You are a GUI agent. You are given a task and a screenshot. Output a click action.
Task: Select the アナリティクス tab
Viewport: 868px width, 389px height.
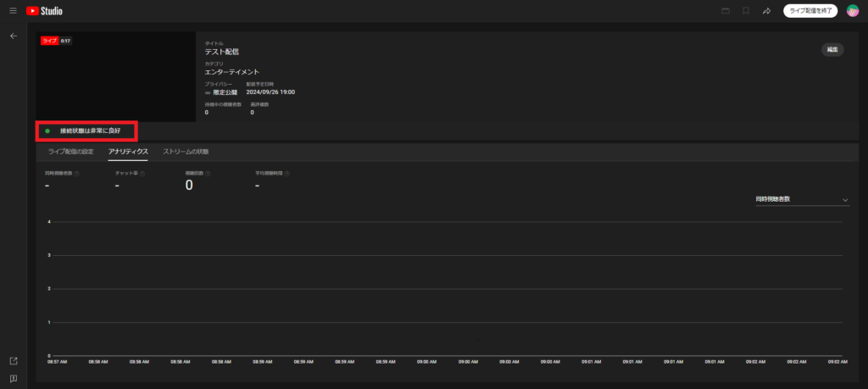click(x=128, y=152)
